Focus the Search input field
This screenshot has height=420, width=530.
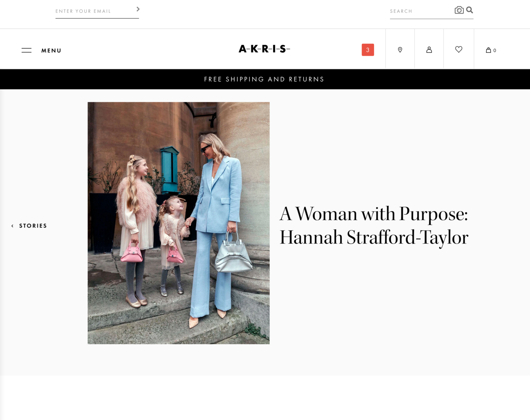(x=421, y=11)
